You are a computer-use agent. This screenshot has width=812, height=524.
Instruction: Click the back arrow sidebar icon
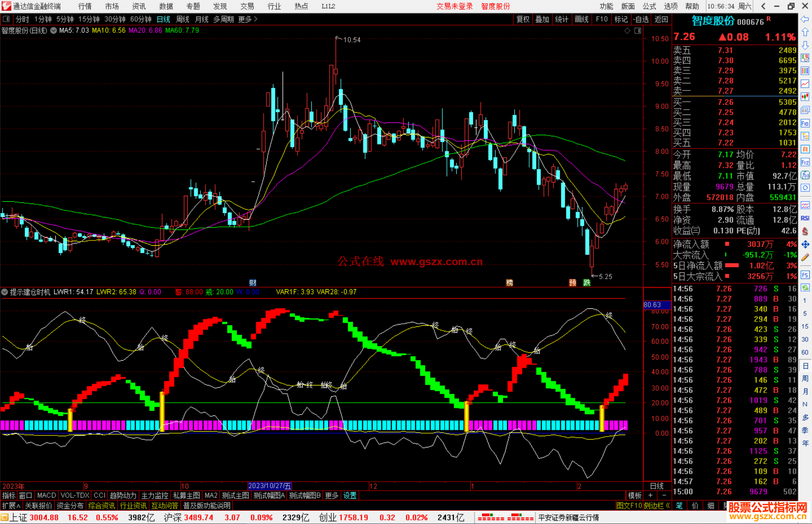(x=805, y=19)
